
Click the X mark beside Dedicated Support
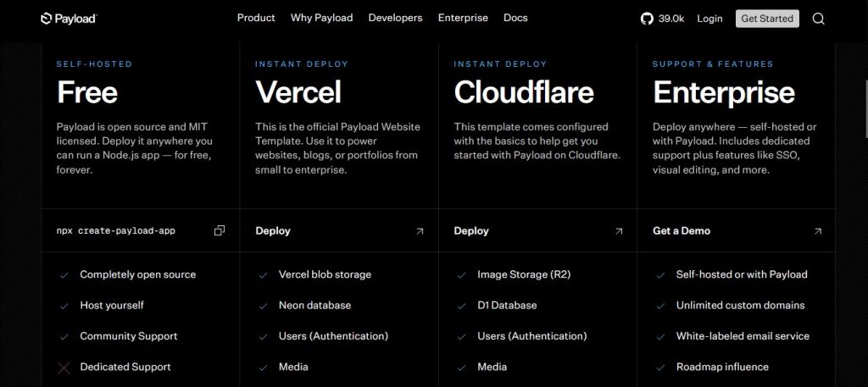[64, 368]
